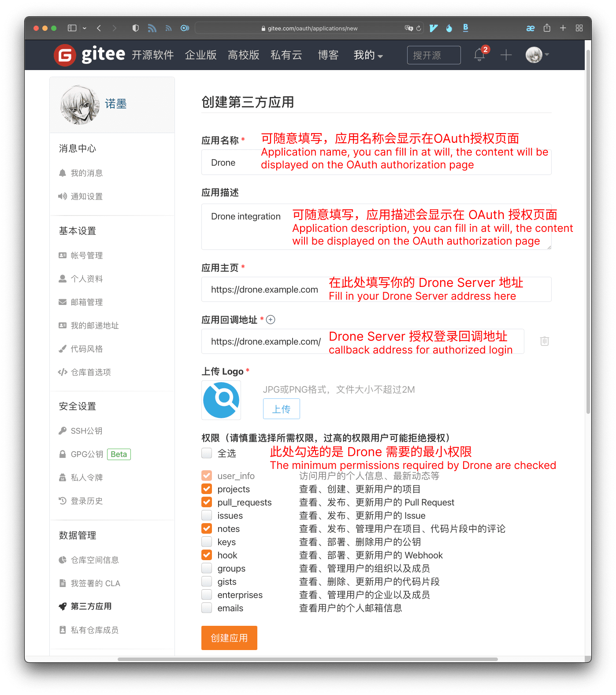
Task: Enable the gists permission checkbox
Action: tap(207, 581)
